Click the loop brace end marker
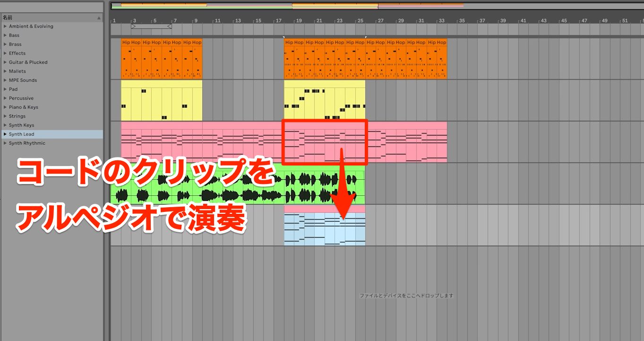This screenshot has height=341, width=644. tap(169, 26)
